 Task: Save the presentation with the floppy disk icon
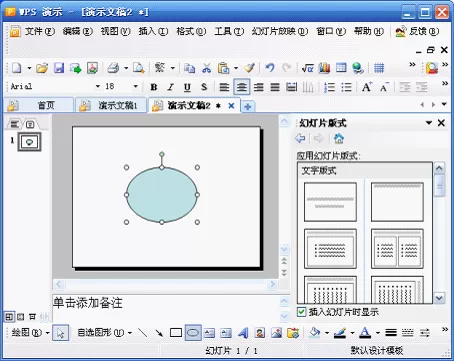tap(59, 68)
